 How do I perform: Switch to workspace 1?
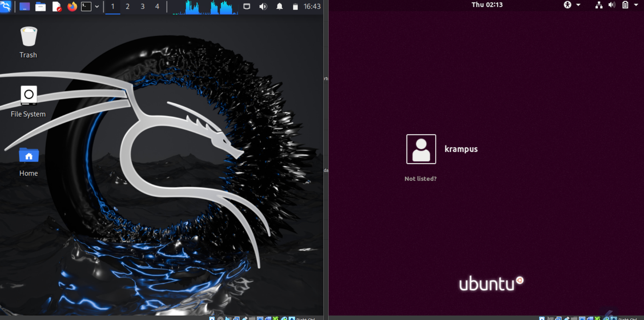pos(113,7)
